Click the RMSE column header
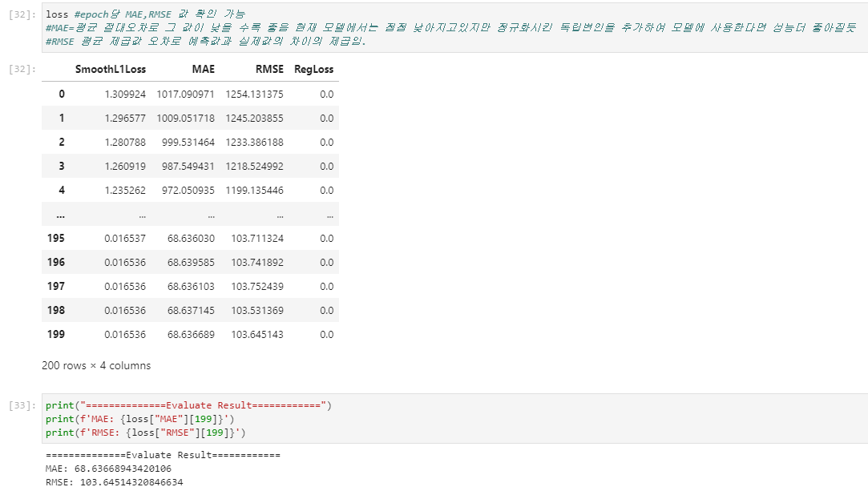868x495 pixels. (x=269, y=69)
